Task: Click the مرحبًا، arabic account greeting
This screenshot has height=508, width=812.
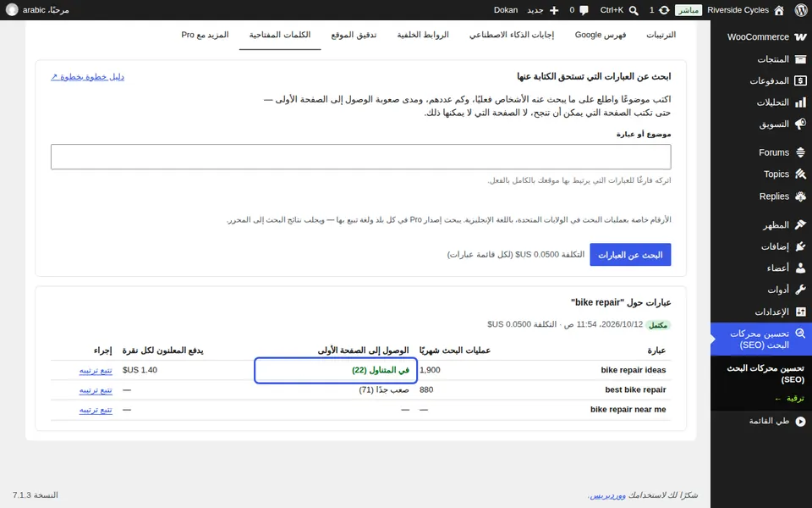Action: coord(46,10)
